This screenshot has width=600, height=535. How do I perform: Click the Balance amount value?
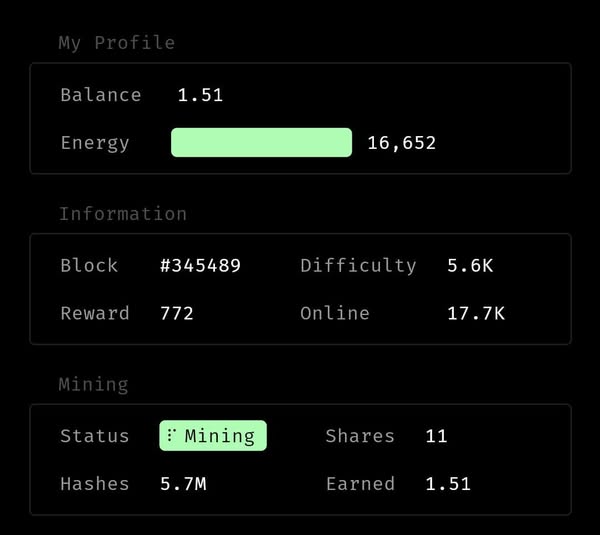pos(200,96)
